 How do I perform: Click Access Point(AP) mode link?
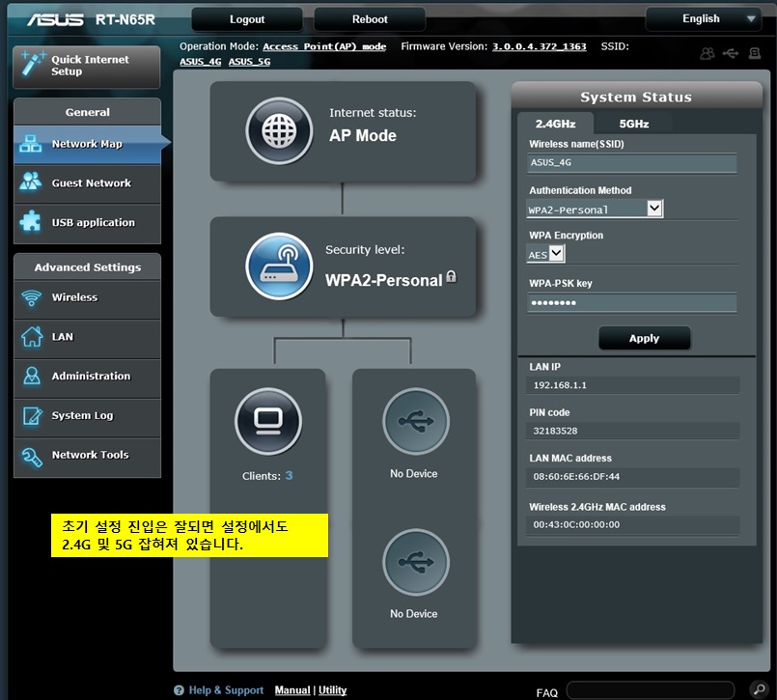tap(324, 46)
